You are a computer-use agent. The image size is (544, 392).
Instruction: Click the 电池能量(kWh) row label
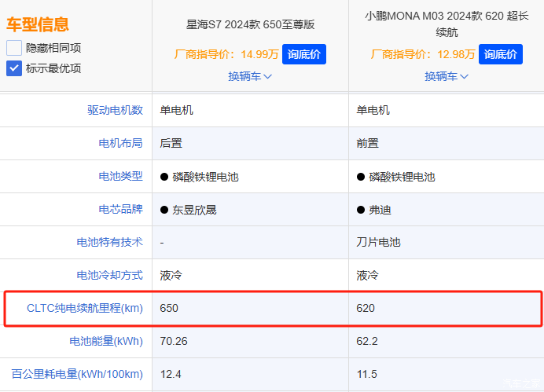tap(105, 341)
